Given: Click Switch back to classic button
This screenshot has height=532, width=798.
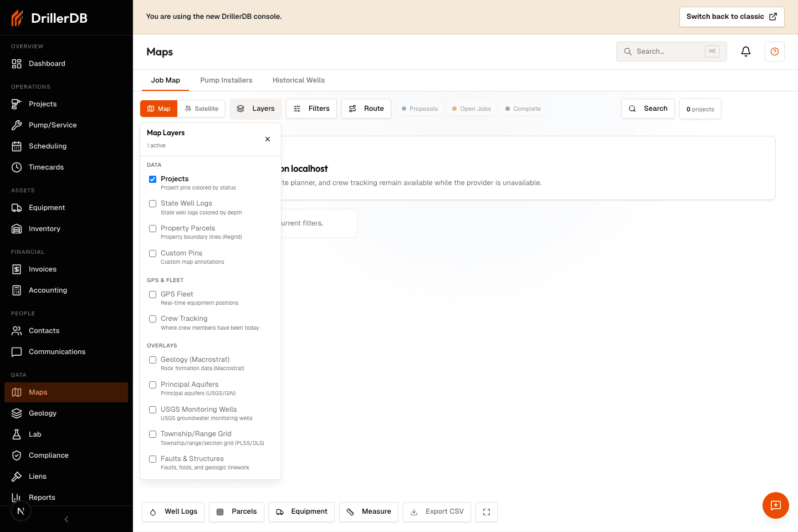Looking at the screenshot, I should point(732,17).
